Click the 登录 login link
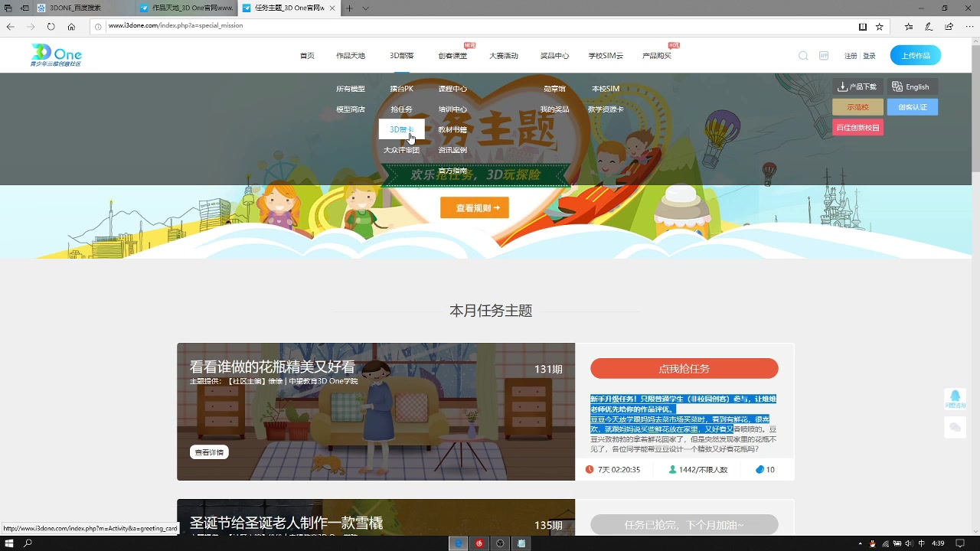The image size is (980, 551). 869,56
